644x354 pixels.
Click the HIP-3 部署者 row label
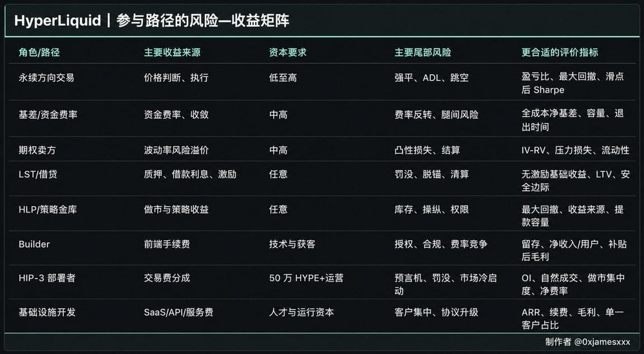pos(47,278)
